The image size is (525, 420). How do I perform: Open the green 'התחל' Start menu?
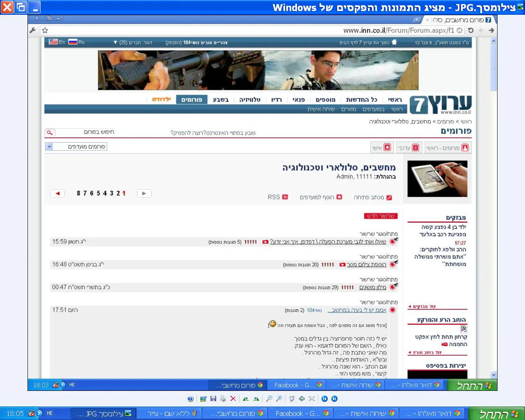(x=497, y=413)
